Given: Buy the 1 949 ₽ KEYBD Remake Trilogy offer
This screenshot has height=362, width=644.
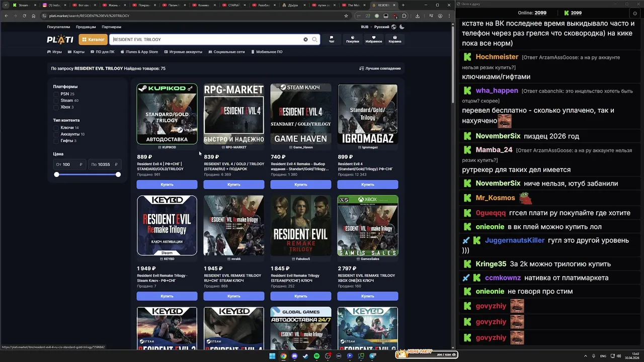Looking at the screenshot, I should (167, 296).
